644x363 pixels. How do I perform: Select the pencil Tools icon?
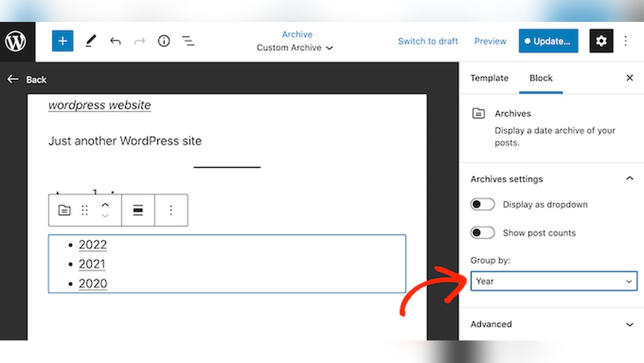90,41
